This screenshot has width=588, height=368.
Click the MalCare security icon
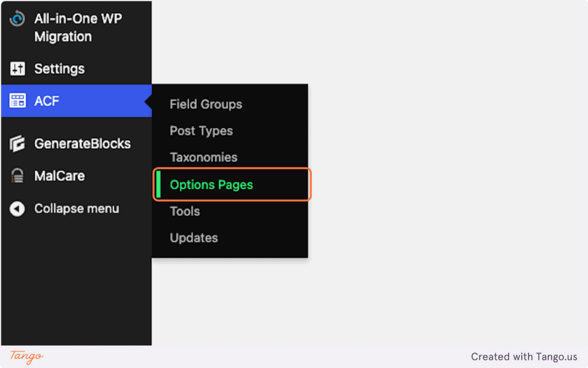(17, 176)
